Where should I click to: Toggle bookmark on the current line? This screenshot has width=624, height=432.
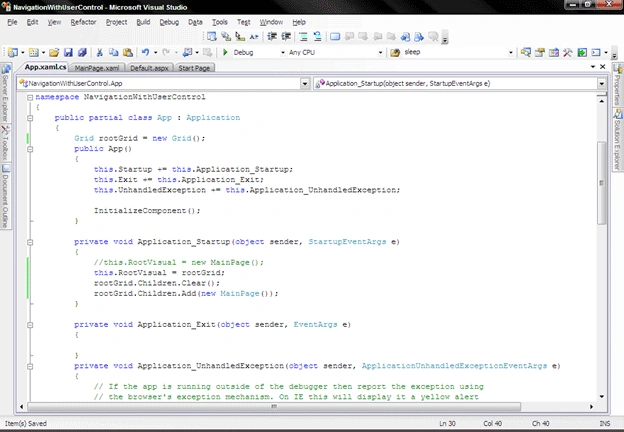coord(335,37)
